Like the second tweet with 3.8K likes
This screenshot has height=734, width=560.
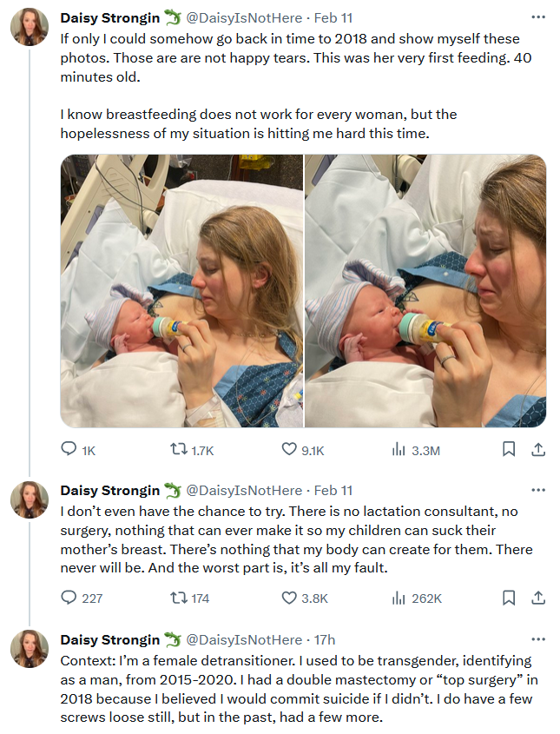point(289,598)
